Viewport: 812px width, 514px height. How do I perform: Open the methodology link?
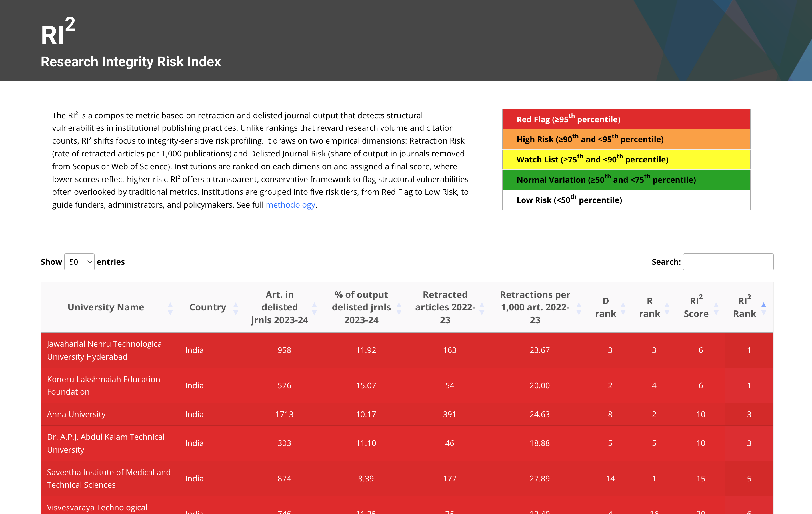click(290, 204)
